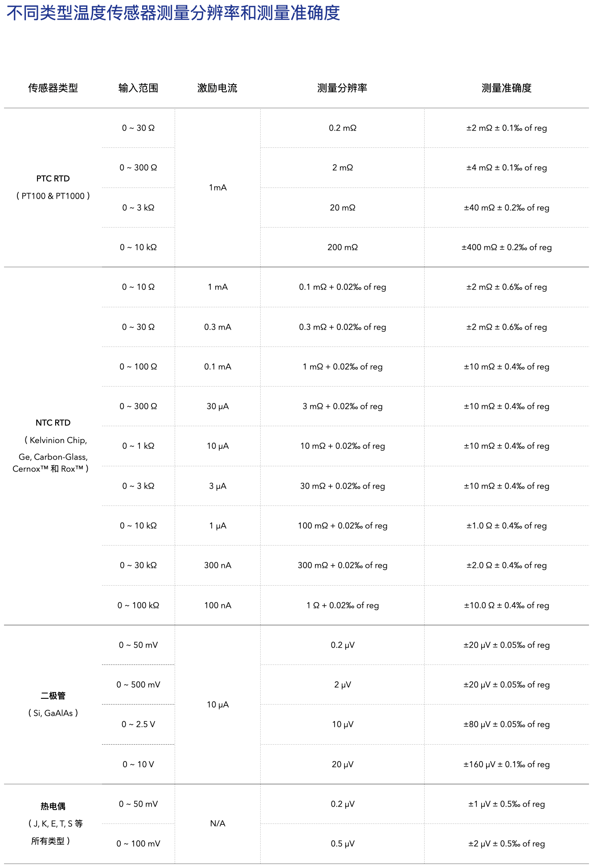Select the ±400 mΩ ± 0.2‰ accuracy cell
This screenshot has width=593, height=868.
[x=507, y=247]
